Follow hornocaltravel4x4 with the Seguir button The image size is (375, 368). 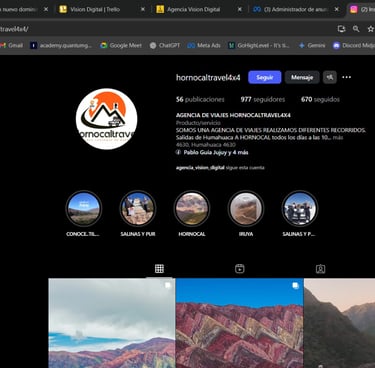coord(265,77)
